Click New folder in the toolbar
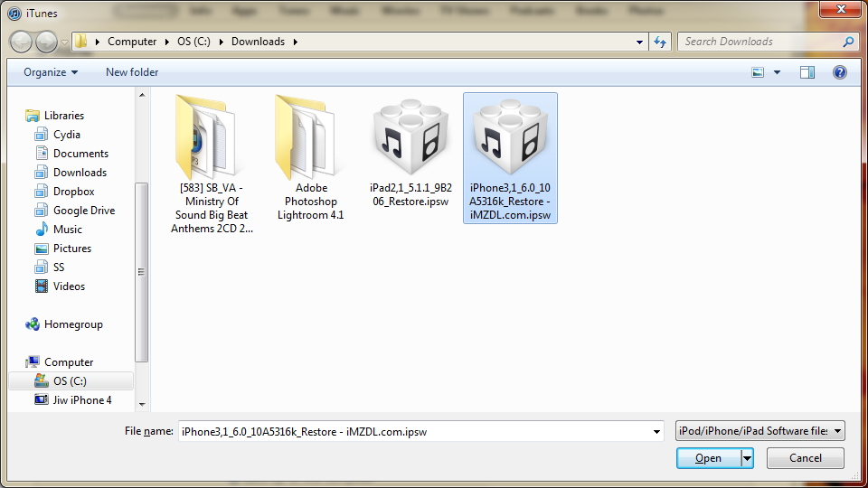This screenshot has height=488, width=868. [132, 72]
